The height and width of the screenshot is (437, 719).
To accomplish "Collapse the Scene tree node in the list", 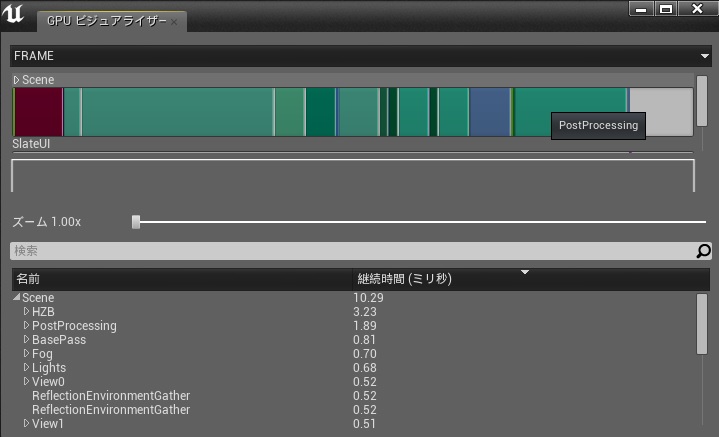I will tap(17, 297).
